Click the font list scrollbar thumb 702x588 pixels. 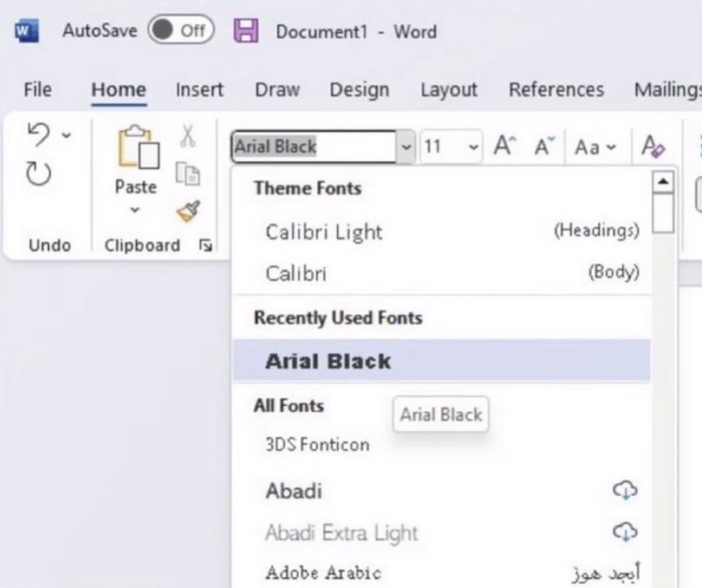click(x=663, y=213)
